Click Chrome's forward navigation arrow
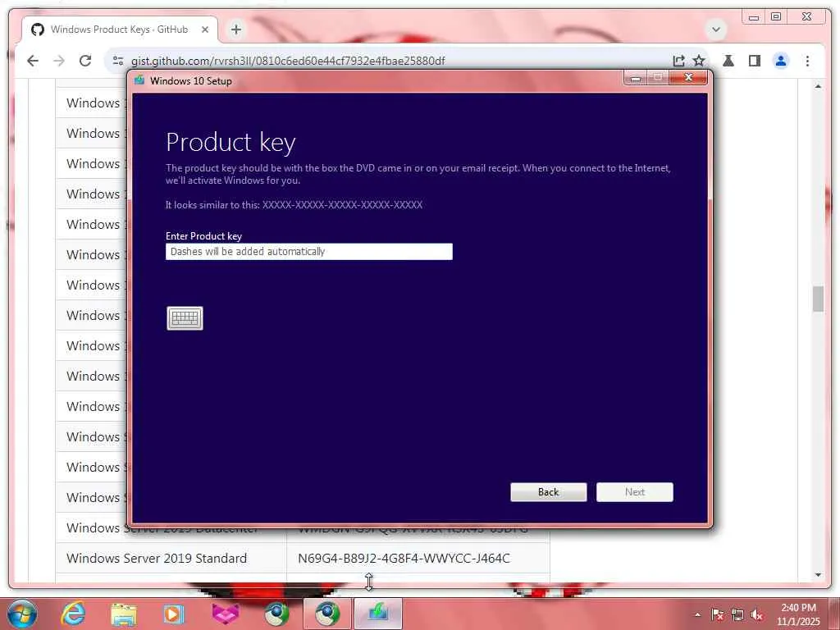Viewport: 840px width, 630px height. [x=59, y=61]
